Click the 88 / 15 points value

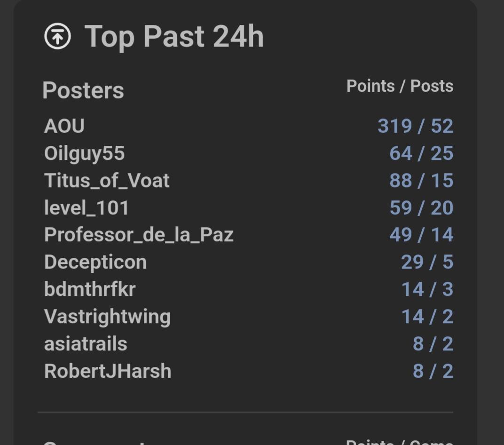click(x=421, y=181)
